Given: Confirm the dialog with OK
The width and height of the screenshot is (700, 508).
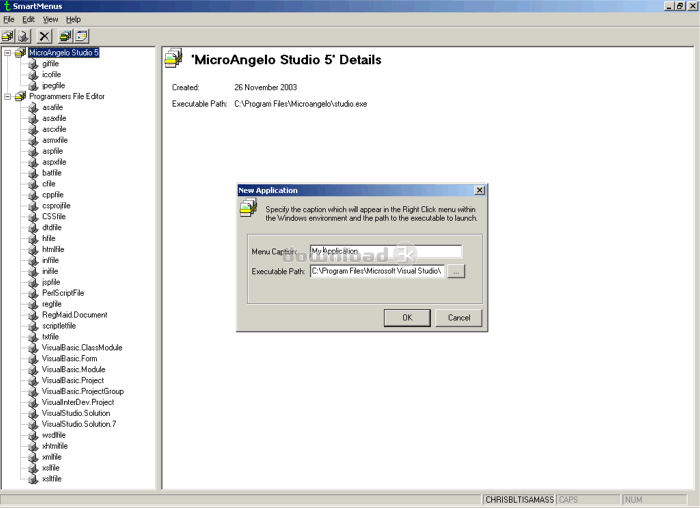Looking at the screenshot, I should (407, 318).
